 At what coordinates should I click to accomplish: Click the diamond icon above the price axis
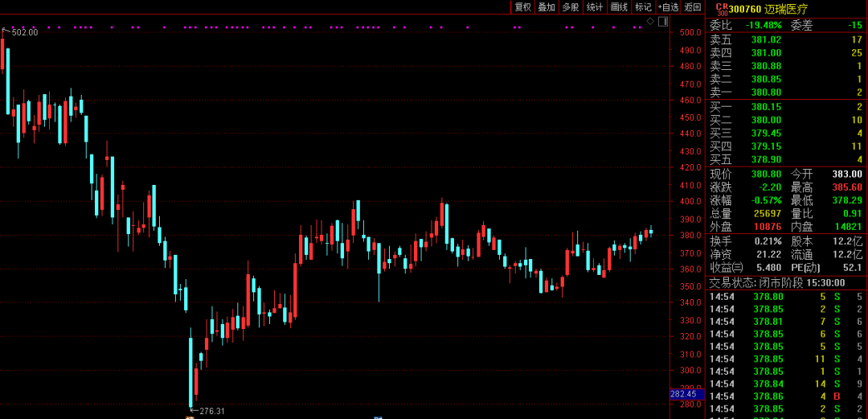point(649,22)
